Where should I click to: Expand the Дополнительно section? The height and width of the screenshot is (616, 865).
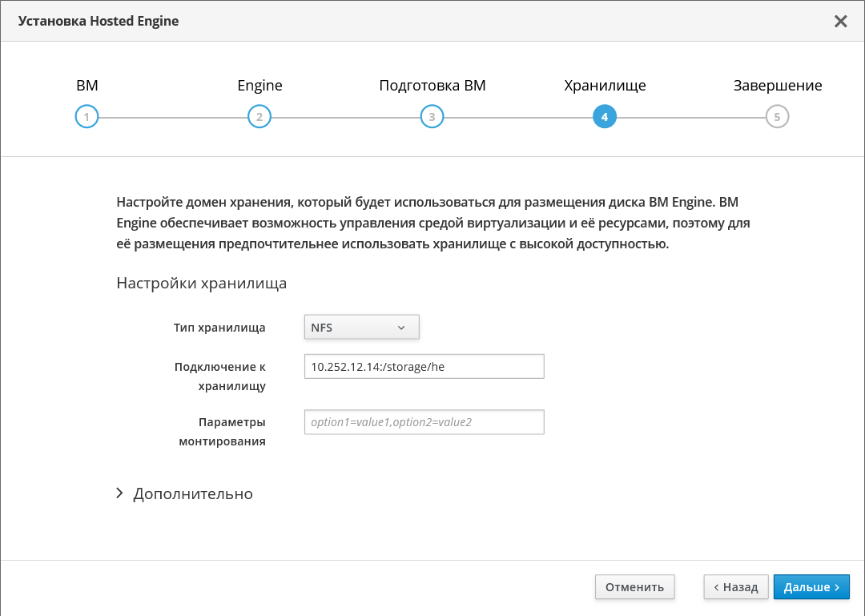click(x=185, y=493)
